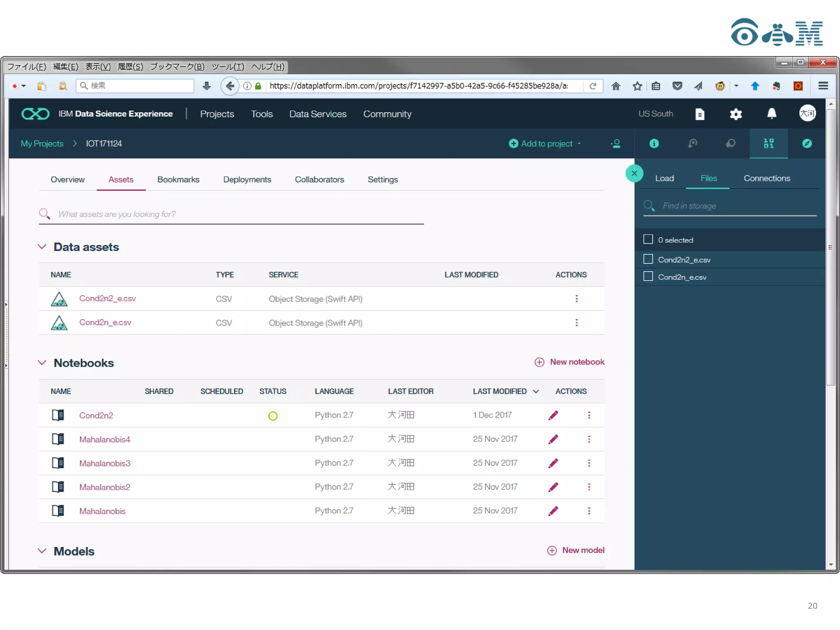
Task: Check the Cond2n2_e.csv file checkbox
Action: pyautogui.click(x=648, y=259)
